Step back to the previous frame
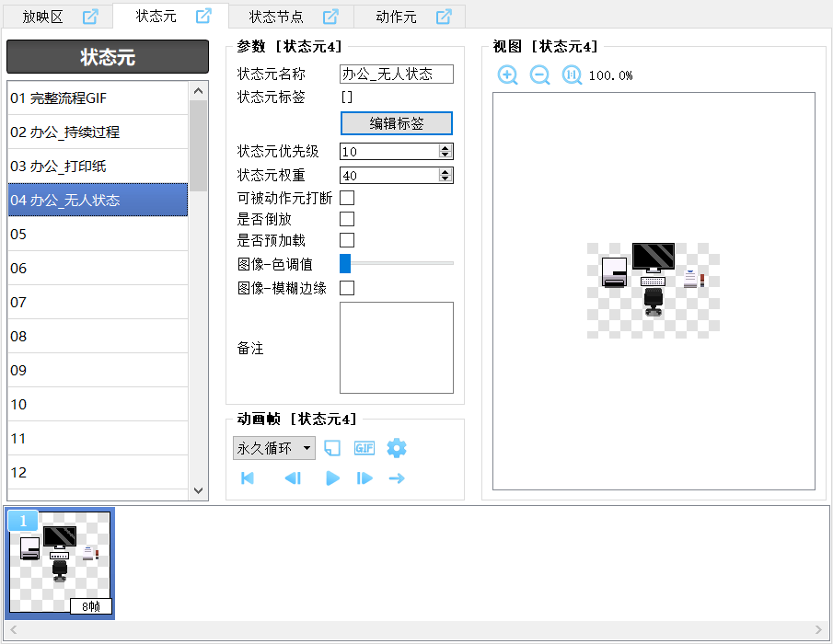Screen dimensions: 833x644 [293, 478]
